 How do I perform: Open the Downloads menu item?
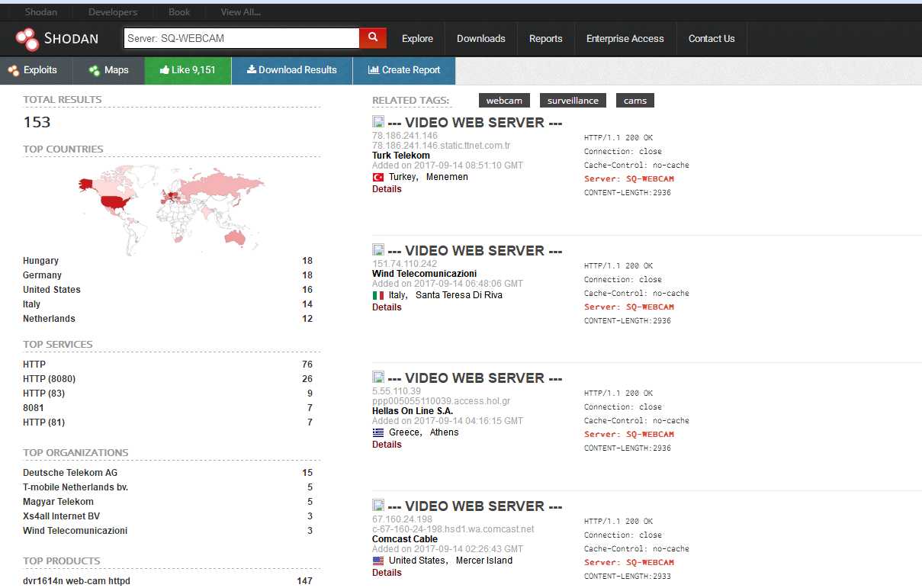click(x=481, y=39)
